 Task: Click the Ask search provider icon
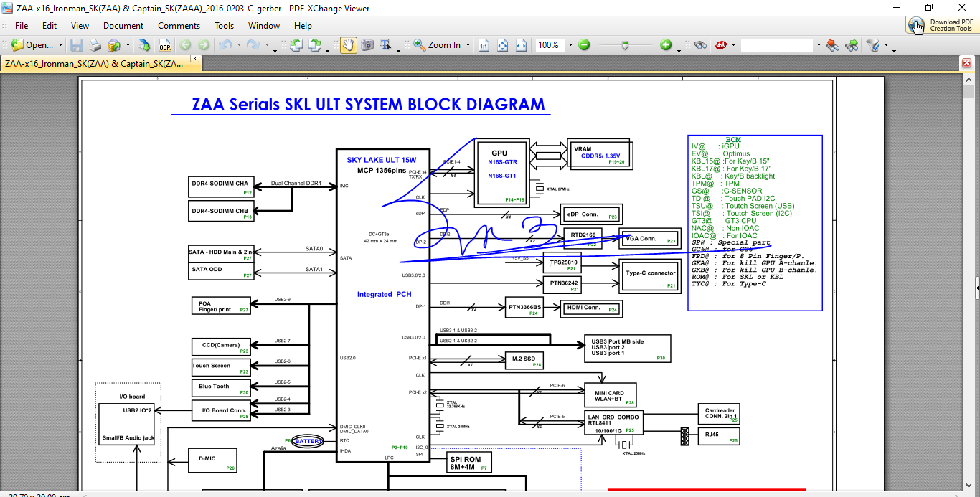tap(720, 44)
